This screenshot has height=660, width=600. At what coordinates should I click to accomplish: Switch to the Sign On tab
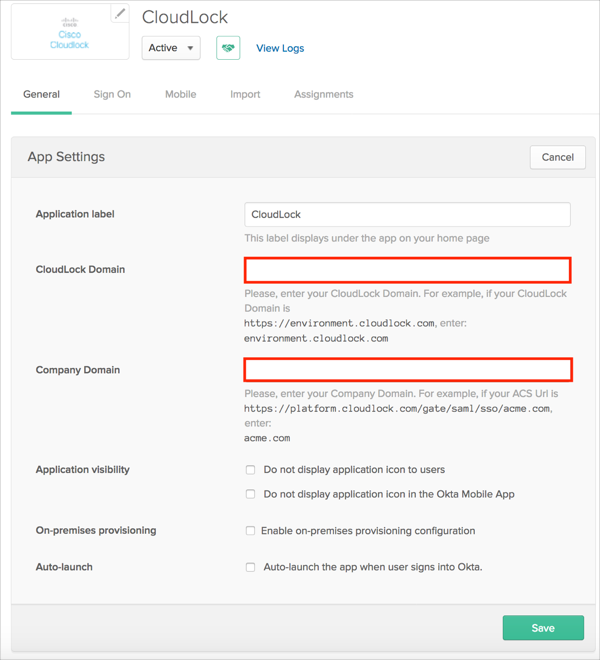112,94
